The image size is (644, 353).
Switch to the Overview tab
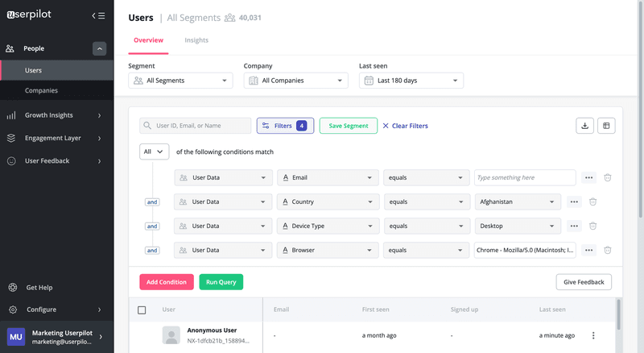(x=148, y=40)
